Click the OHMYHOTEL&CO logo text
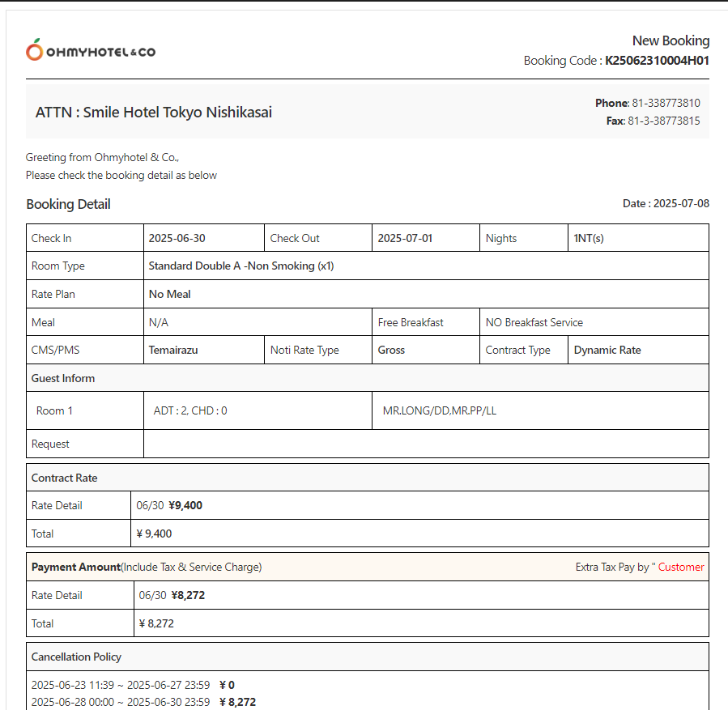 pyautogui.click(x=100, y=52)
